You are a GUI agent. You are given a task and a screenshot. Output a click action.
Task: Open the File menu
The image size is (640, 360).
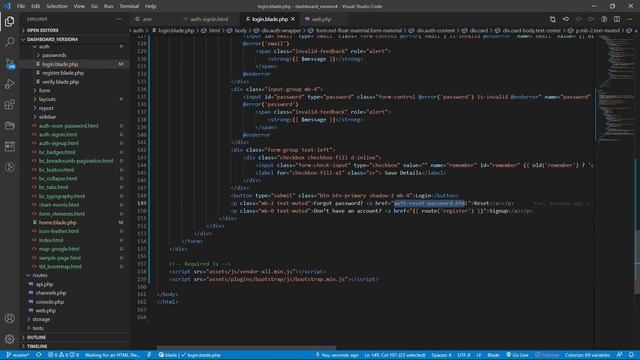pyautogui.click(x=21, y=6)
